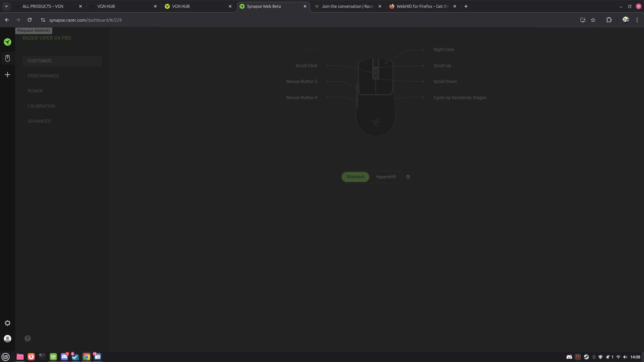Open the Chrome three-dot menu
Image resolution: width=644 pixels, height=362 pixels.
(x=637, y=20)
